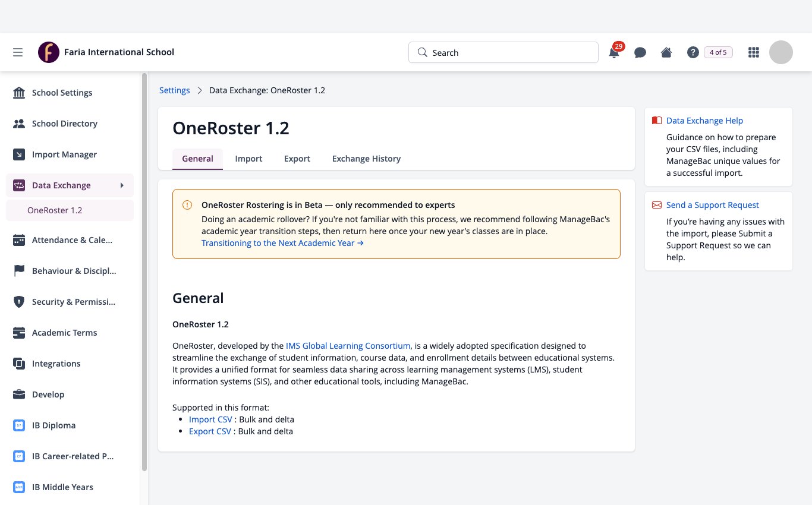Expand the Data Exchange arrow
812x505 pixels.
click(x=122, y=185)
